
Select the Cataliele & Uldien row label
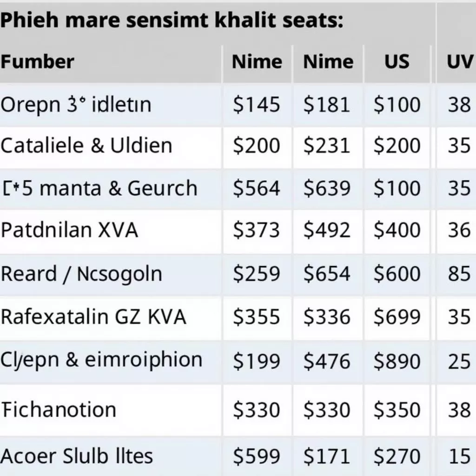click(x=86, y=146)
